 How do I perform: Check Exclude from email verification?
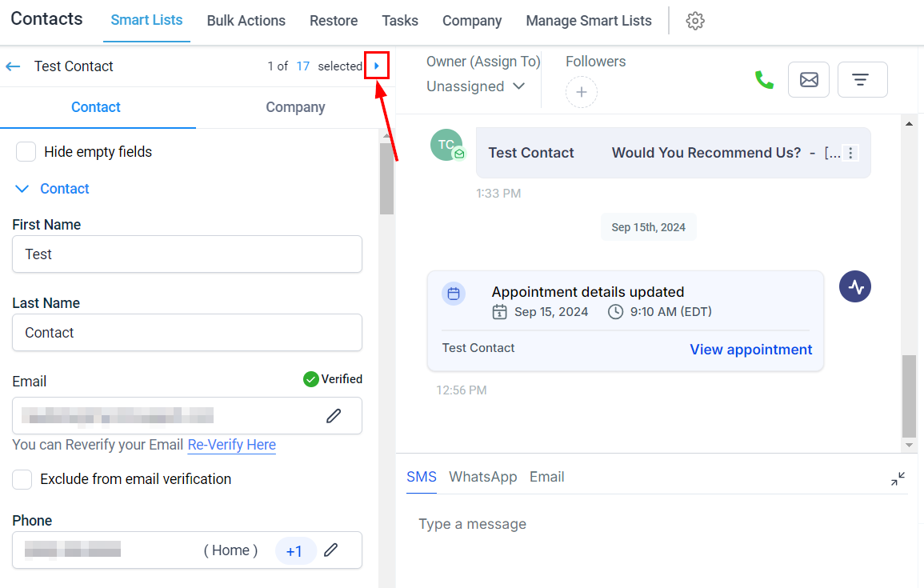[23, 479]
